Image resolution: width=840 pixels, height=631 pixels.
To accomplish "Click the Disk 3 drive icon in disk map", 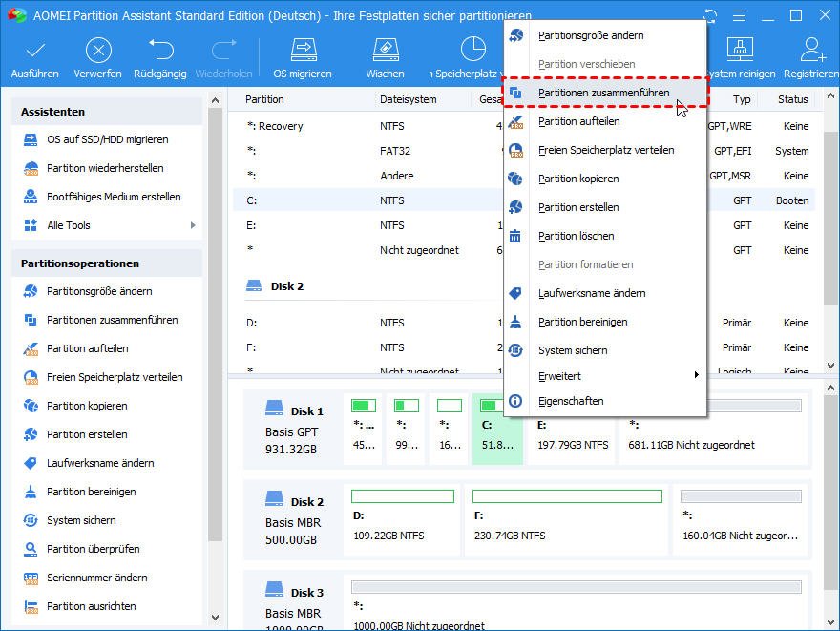I will click(x=274, y=589).
